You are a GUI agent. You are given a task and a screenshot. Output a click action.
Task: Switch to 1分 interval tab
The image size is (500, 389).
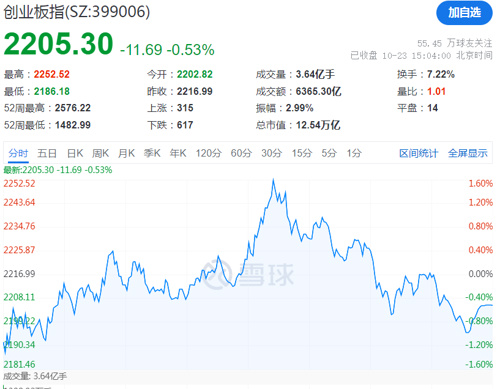(x=354, y=153)
